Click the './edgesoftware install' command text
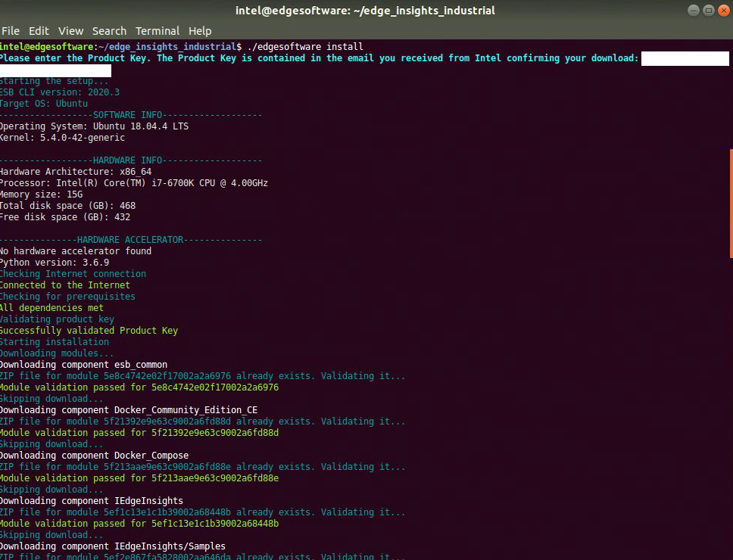This screenshot has height=560, width=733. tap(305, 47)
